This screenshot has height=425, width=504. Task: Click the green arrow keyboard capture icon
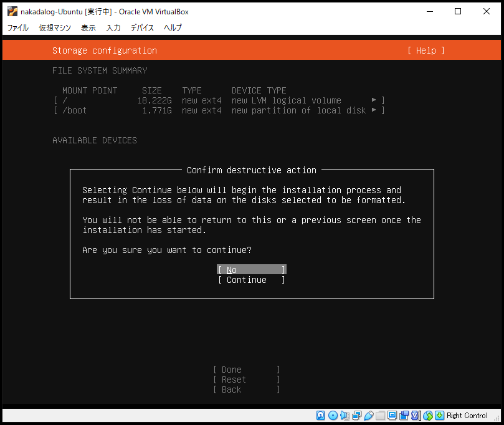tap(439, 416)
